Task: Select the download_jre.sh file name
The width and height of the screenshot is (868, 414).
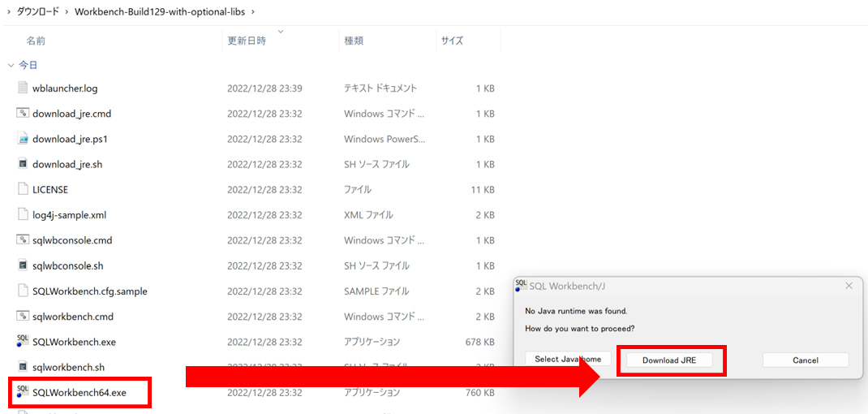Action: pyautogui.click(x=67, y=164)
